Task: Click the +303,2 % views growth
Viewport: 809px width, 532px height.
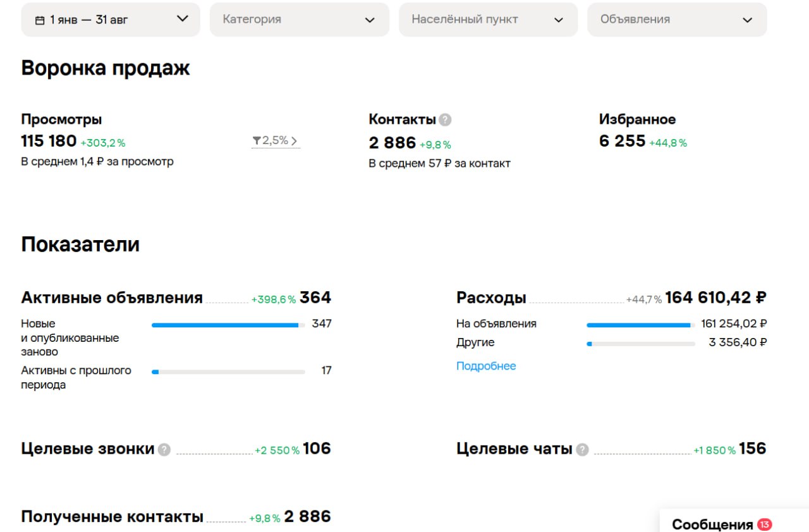Action: [x=103, y=143]
